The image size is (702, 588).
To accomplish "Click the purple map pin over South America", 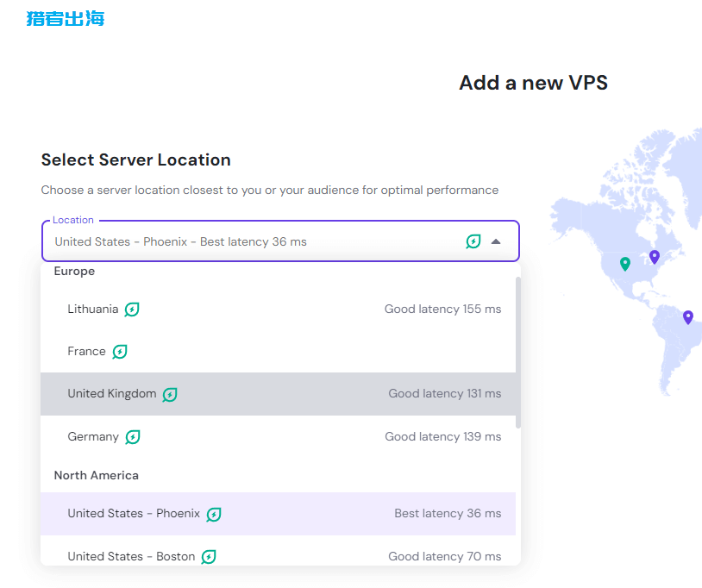I will (687, 317).
